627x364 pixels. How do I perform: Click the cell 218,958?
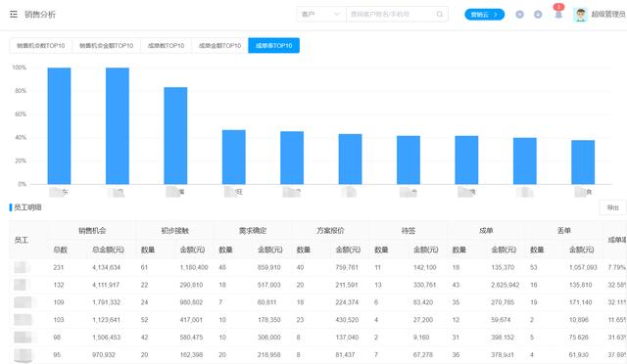click(269, 355)
